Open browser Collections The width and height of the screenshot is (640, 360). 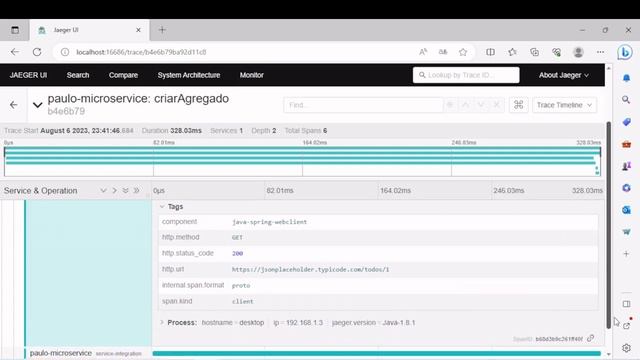(534, 52)
